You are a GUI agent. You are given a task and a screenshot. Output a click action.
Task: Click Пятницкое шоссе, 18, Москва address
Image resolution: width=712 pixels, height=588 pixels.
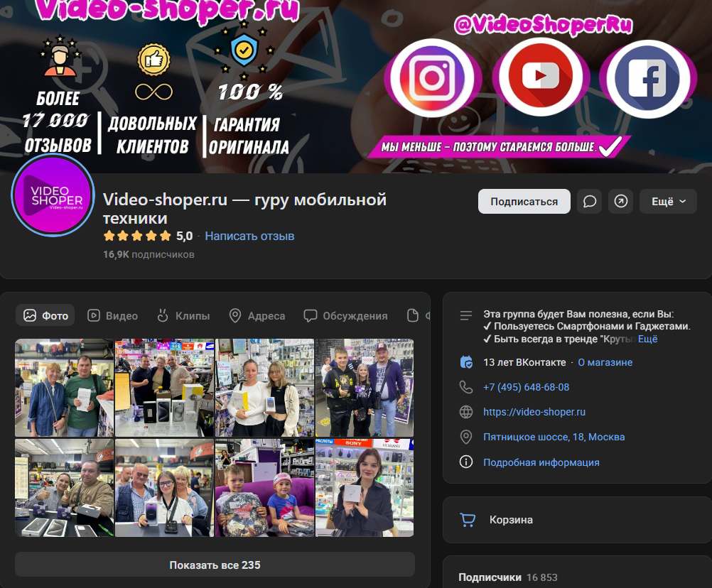pyautogui.click(x=554, y=437)
